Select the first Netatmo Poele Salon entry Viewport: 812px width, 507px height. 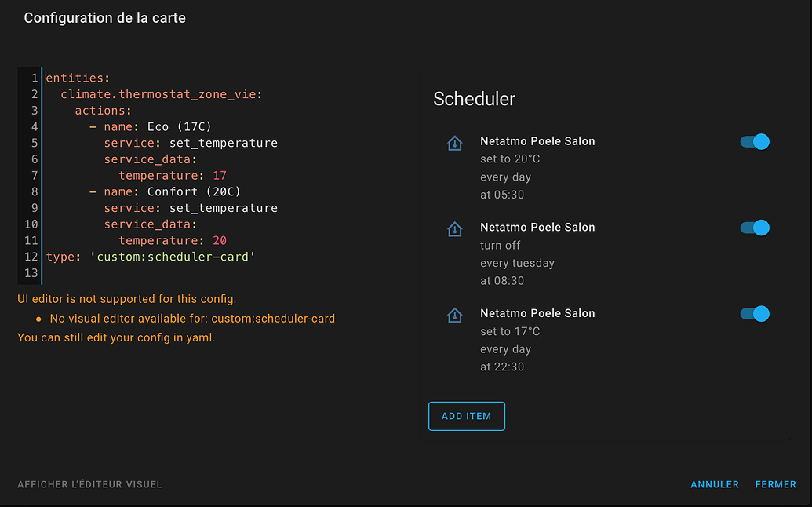coord(537,141)
